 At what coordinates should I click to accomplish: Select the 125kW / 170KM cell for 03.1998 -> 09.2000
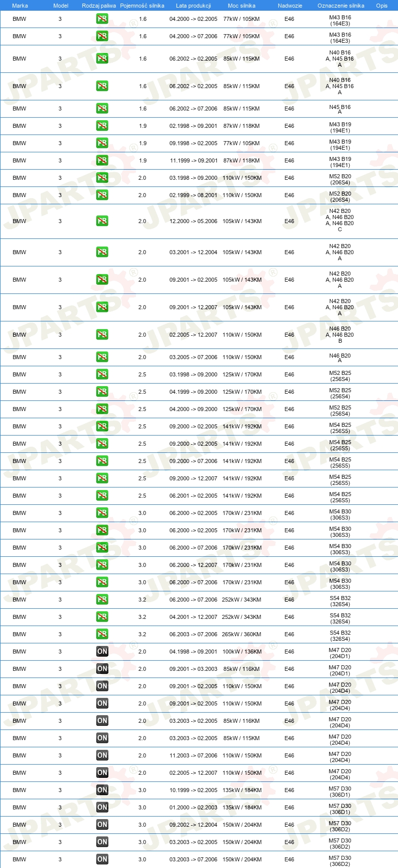pyautogui.click(x=242, y=374)
